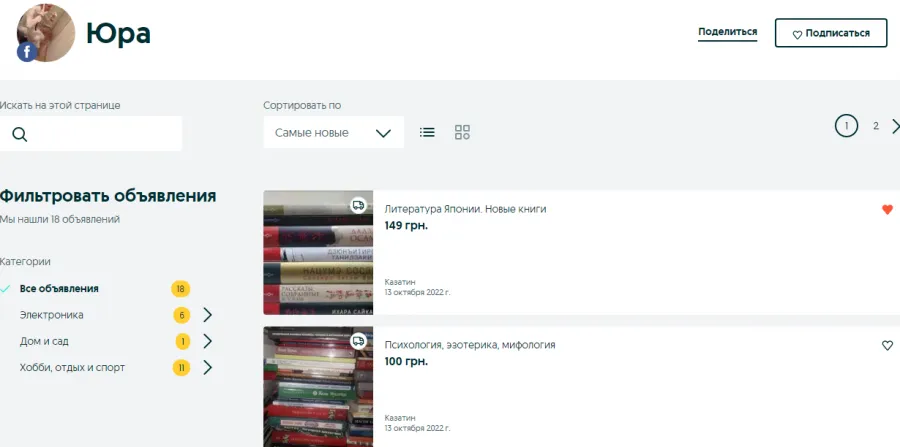Go to page 2 of listings

(x=875, y=126)
